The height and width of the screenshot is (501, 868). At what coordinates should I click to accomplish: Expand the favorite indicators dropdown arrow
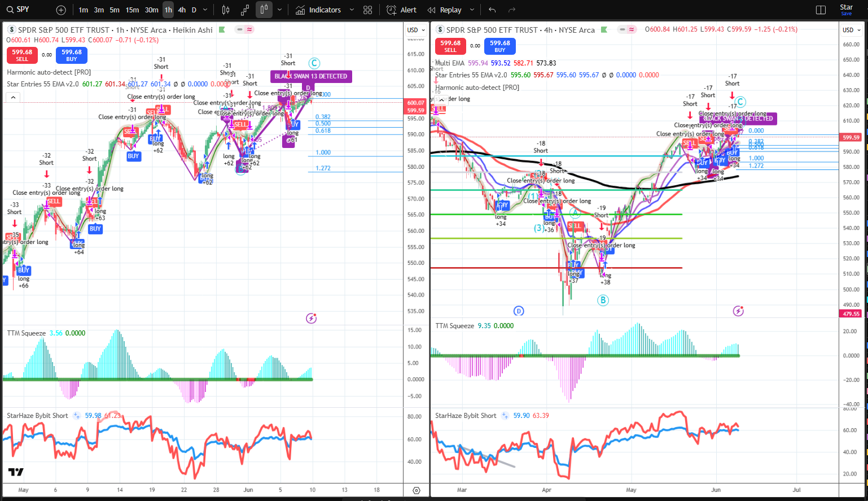pos(352,10)
